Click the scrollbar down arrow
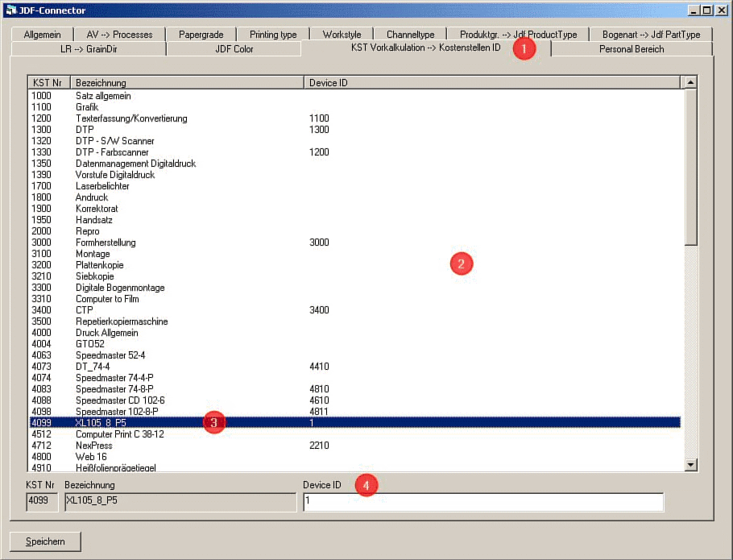This screenshot has height=560, width=733. [690, 465]
